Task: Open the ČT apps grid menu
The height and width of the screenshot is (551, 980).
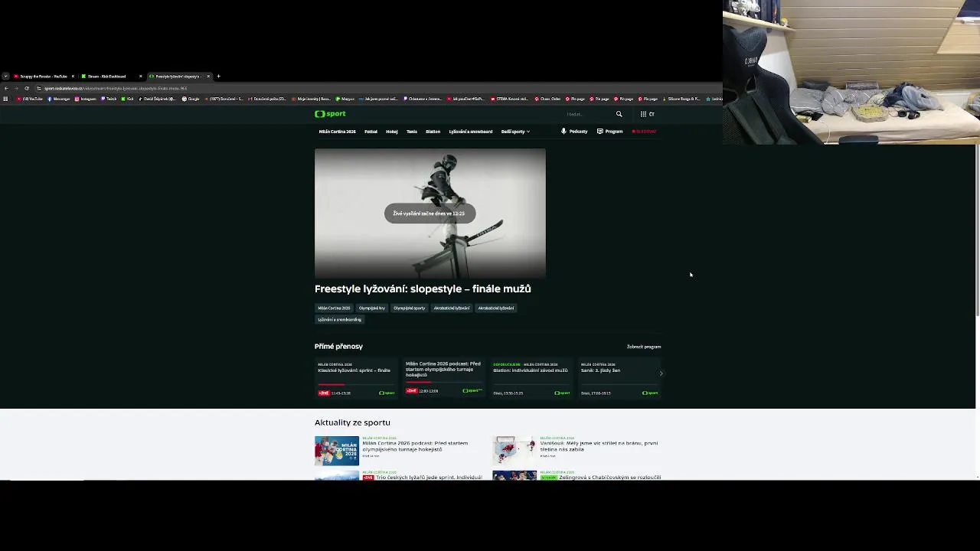Action: click(647, 114)
